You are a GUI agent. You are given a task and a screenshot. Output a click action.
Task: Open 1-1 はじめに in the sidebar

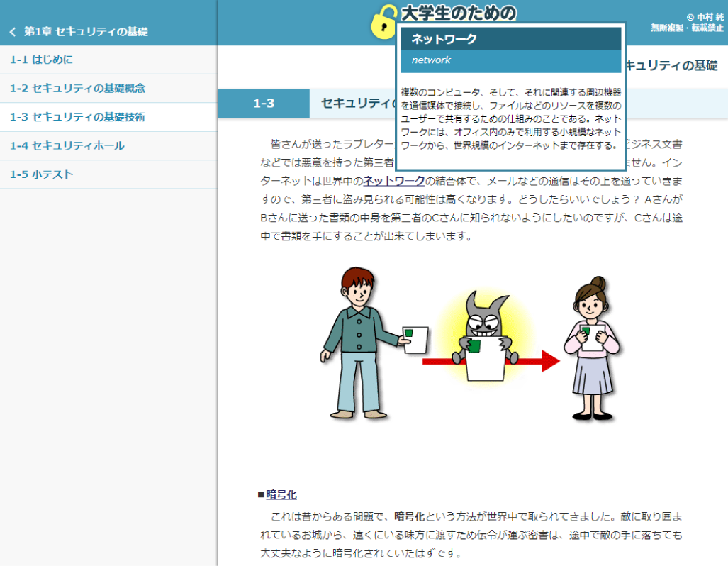(x=41, y=60)
